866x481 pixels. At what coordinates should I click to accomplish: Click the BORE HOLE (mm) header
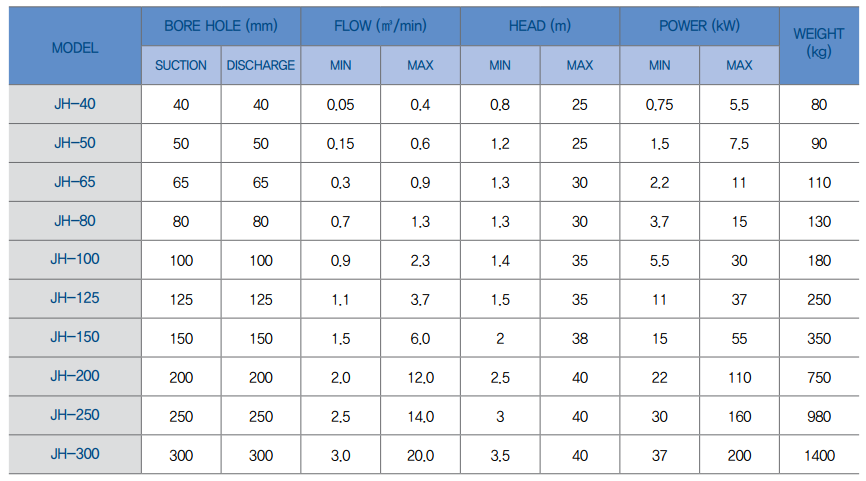coord(220,26)
